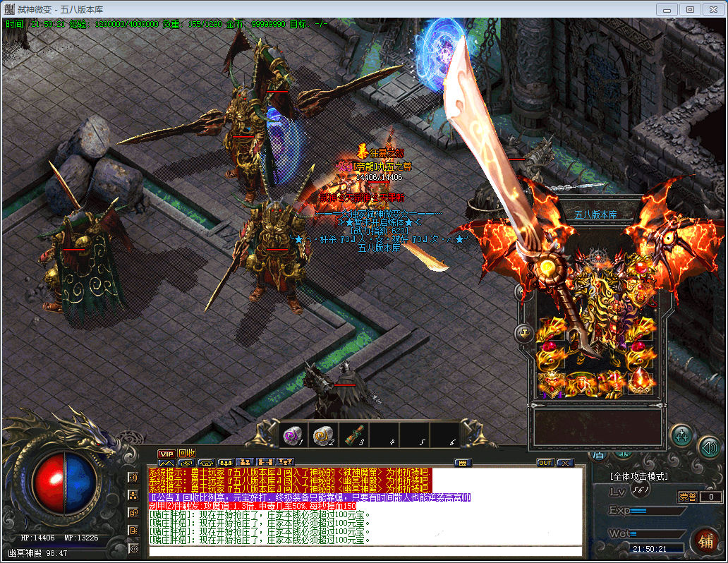
Task: Select empty hotbar slot 4
Action: [384, 435]
